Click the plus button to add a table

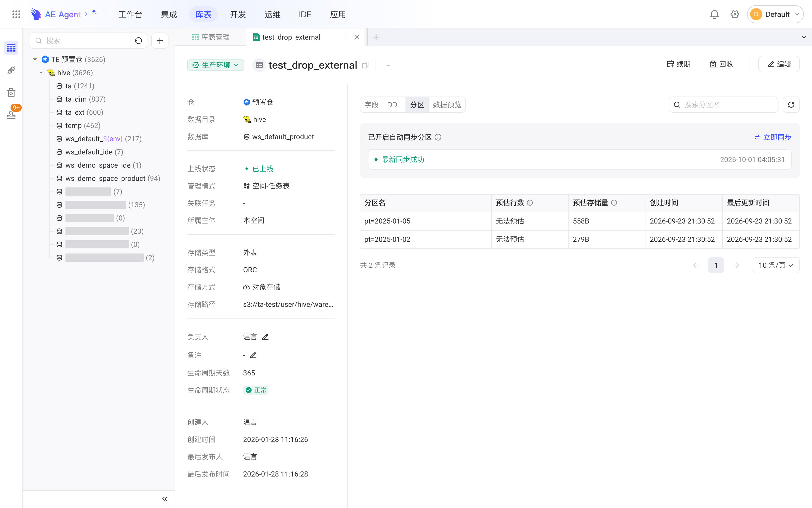click(x=160, y=41)
